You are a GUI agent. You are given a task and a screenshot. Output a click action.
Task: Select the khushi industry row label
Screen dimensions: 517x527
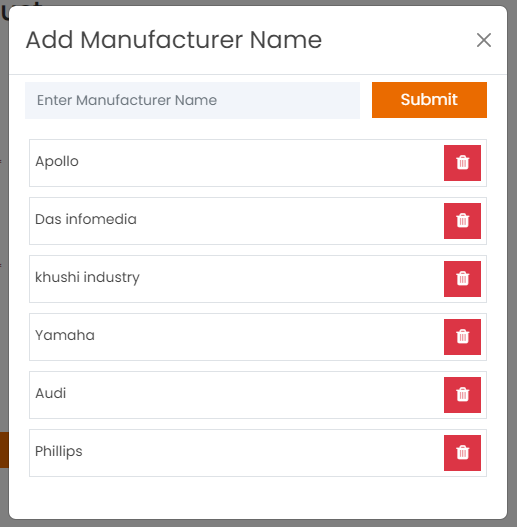tap(87, 278)
